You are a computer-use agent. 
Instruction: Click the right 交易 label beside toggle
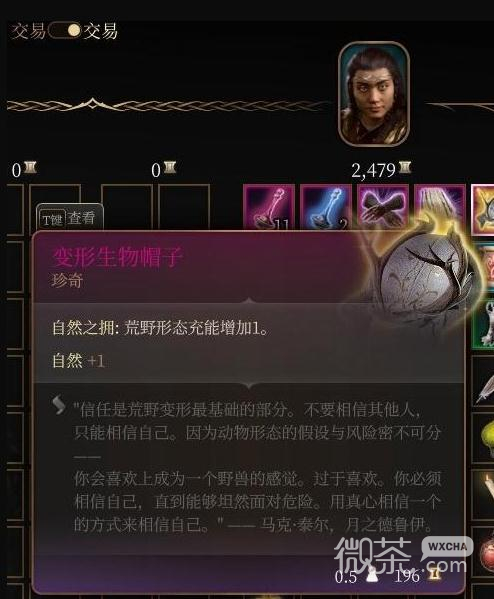click(100, 31)
